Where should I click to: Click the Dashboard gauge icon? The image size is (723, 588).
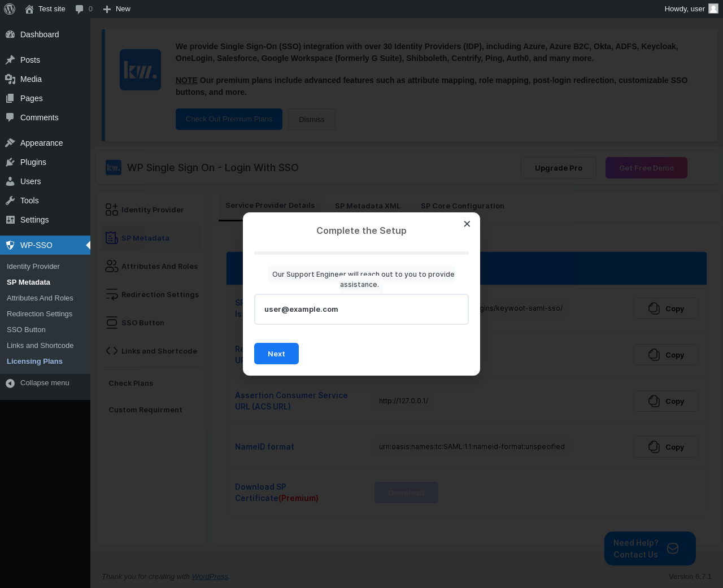(x=10, y=34)
